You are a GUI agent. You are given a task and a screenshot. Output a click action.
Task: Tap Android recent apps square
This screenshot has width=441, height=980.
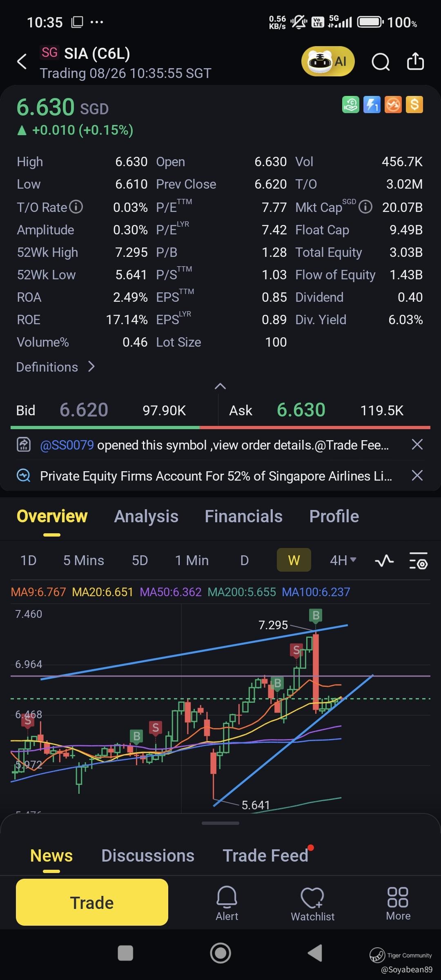125,953
